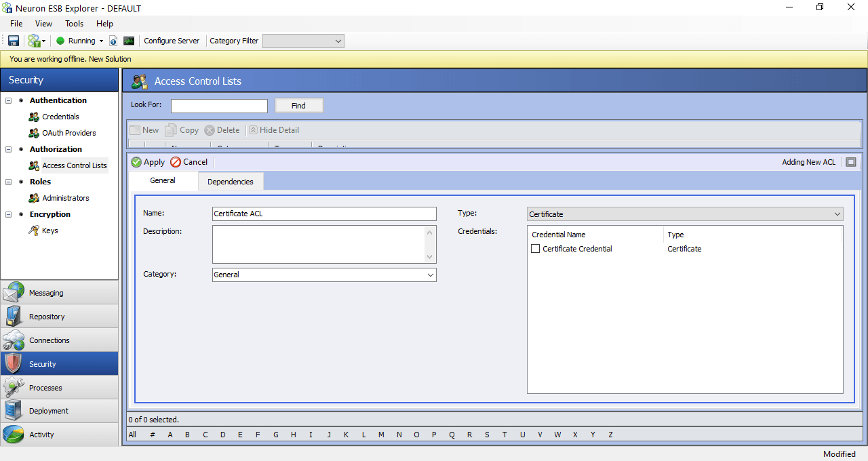Check the Certificate Credential checkbox
Image resolution: width=868 pixels, height=461 pixels.
pyautogui.click(x=536, y=249)
